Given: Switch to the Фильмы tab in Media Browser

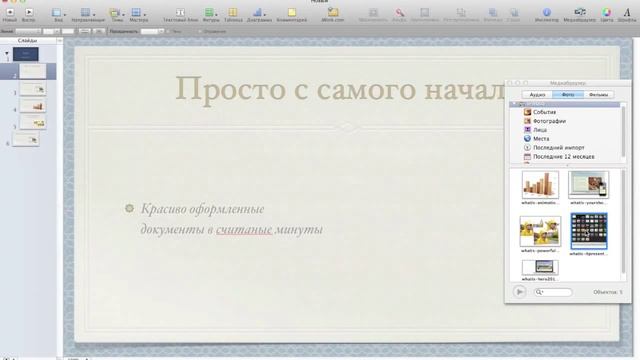Looking at the screenshot, I should click(x=599, y=95).
